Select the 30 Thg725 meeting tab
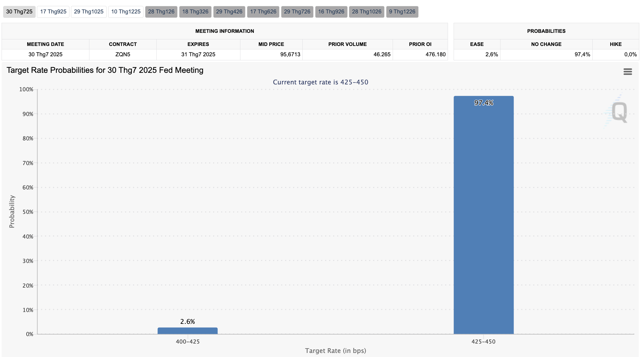 coord(19,12)
